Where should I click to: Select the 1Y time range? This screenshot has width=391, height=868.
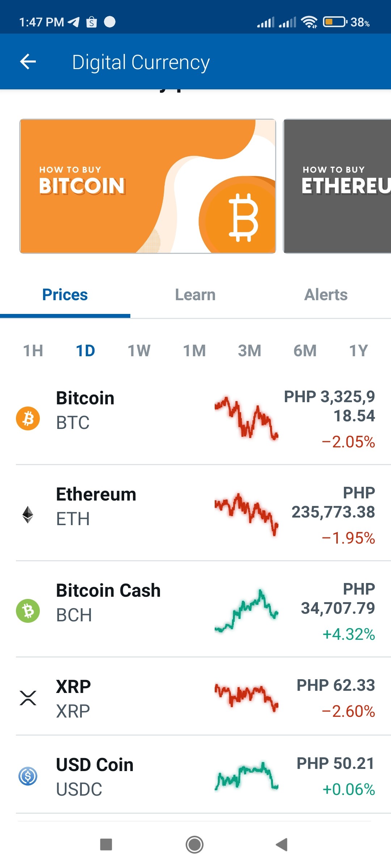tap(358, 350)
